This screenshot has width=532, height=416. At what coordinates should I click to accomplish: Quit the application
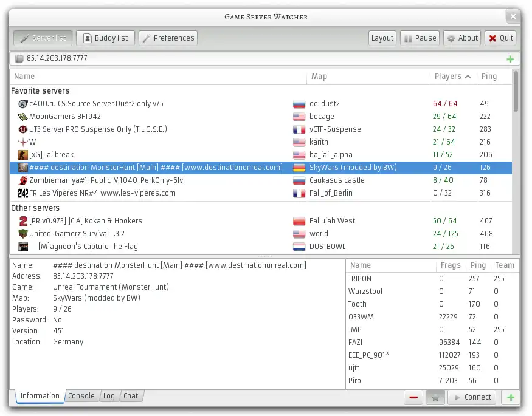[501, 38]
